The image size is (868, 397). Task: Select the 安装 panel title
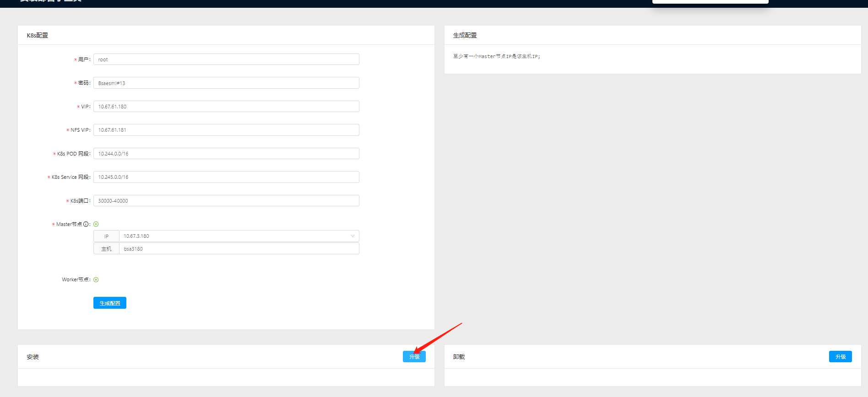[33, 357]
